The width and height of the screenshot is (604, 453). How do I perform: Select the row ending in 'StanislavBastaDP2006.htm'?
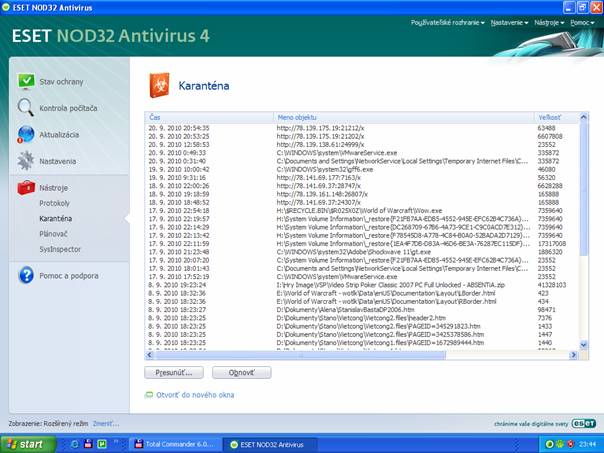click(361, 310)
